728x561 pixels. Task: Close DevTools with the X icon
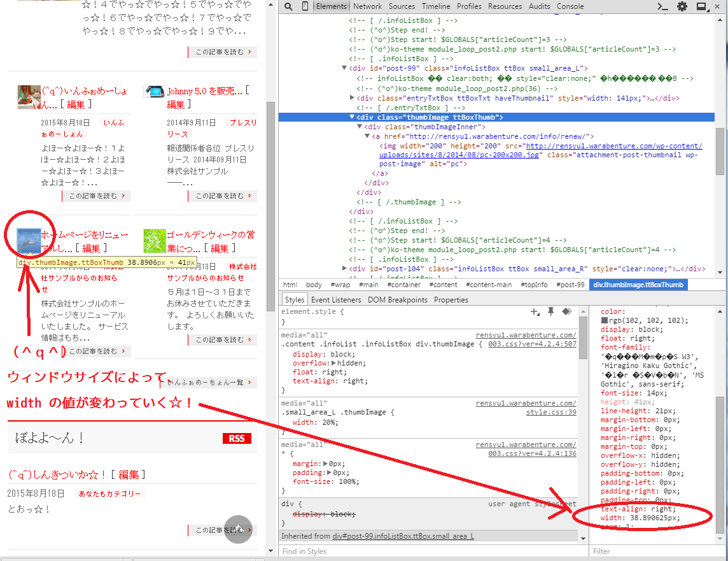(x=717, y=6)
